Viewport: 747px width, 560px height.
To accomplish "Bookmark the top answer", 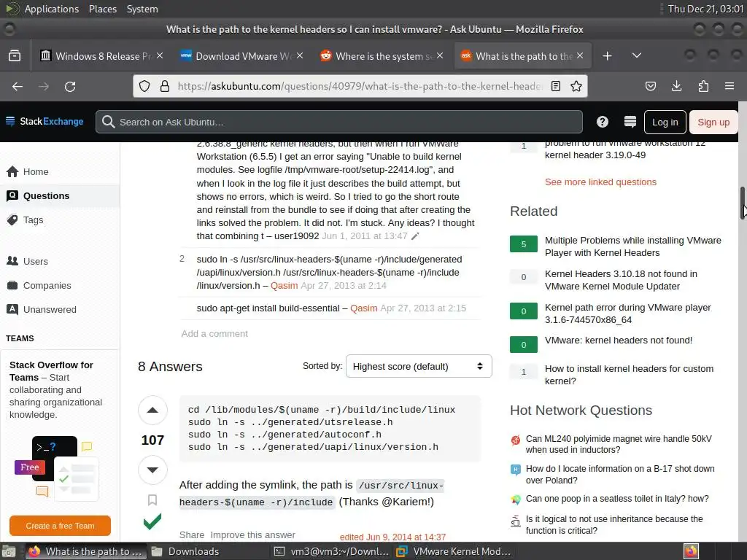I will click(152, 500).
